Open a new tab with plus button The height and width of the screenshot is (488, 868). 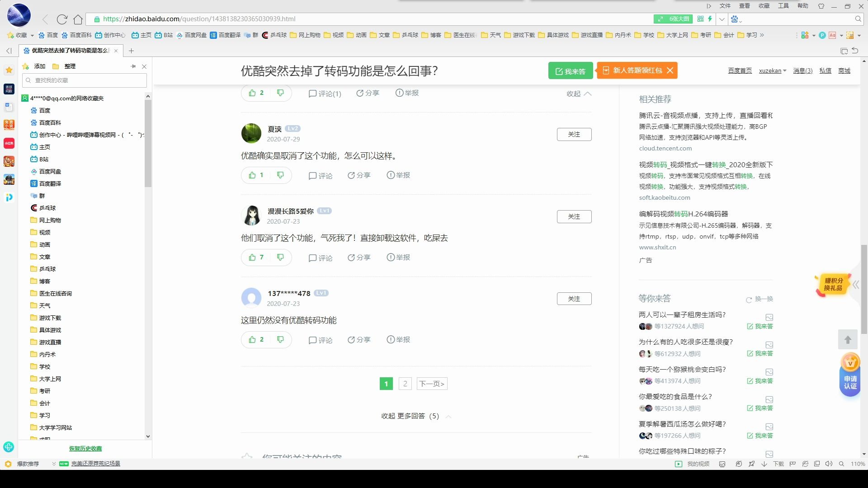click(x=132, y=51)
